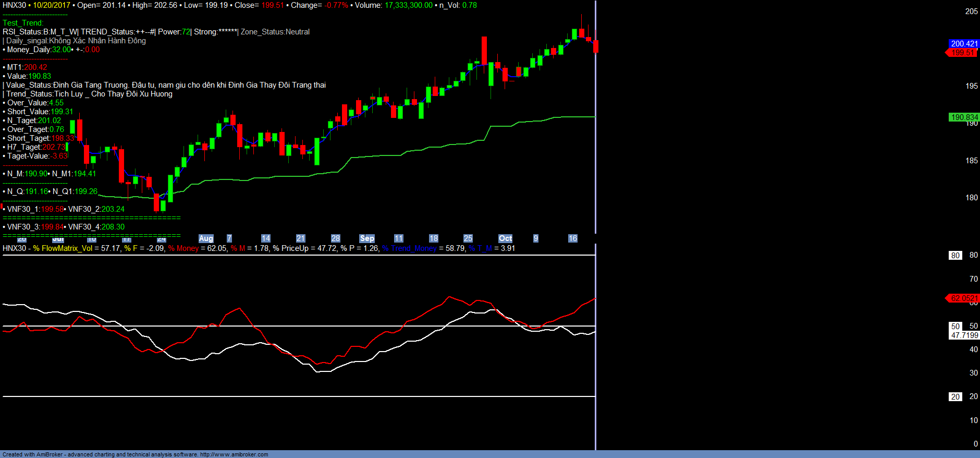Open the amibroker.com link in footer
This screenshot has width=980, height=458.
[x=234, y=454]
